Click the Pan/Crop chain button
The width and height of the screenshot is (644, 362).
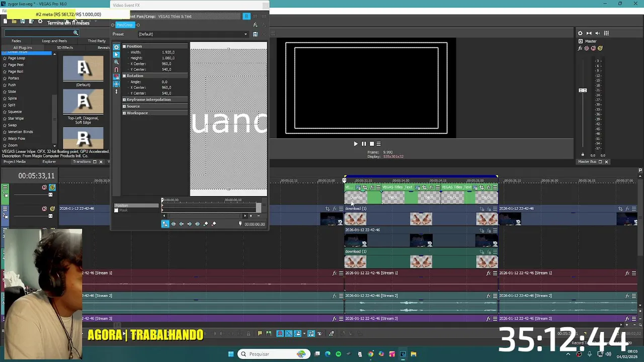coord(124,25)
